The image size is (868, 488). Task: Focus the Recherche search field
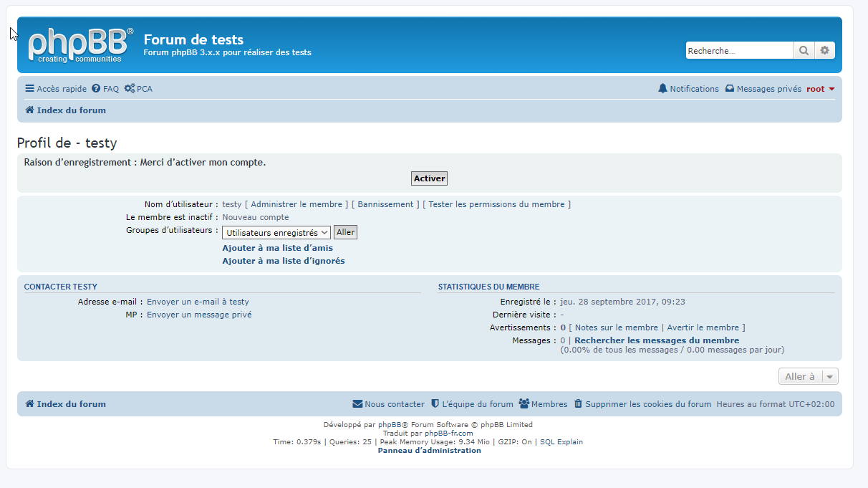(x=739, y=51)
